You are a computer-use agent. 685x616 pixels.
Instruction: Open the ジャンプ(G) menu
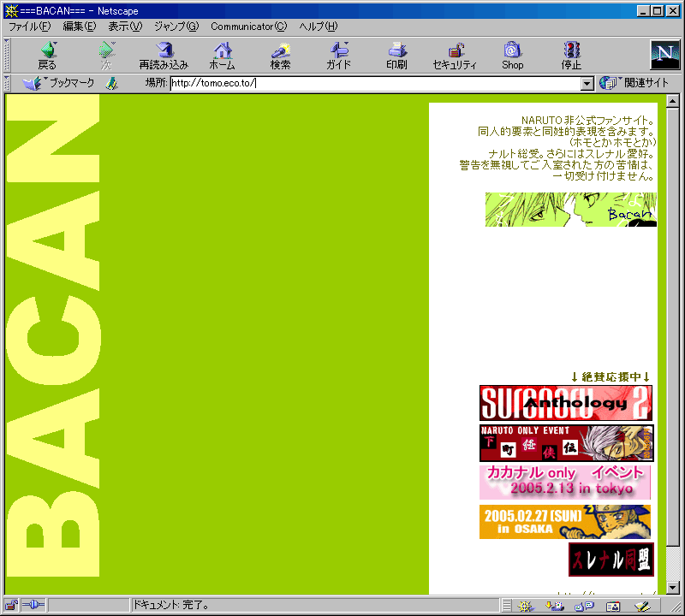pyautogui.click(x=176, y=27)
